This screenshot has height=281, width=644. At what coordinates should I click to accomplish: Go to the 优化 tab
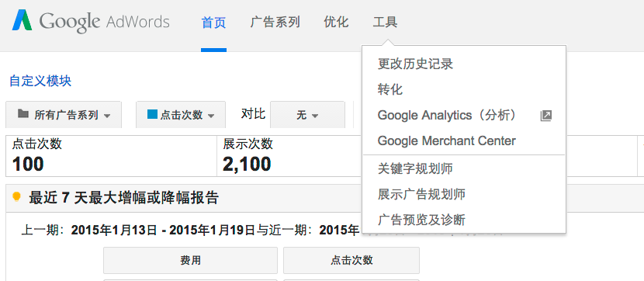(x=336, y=23)
